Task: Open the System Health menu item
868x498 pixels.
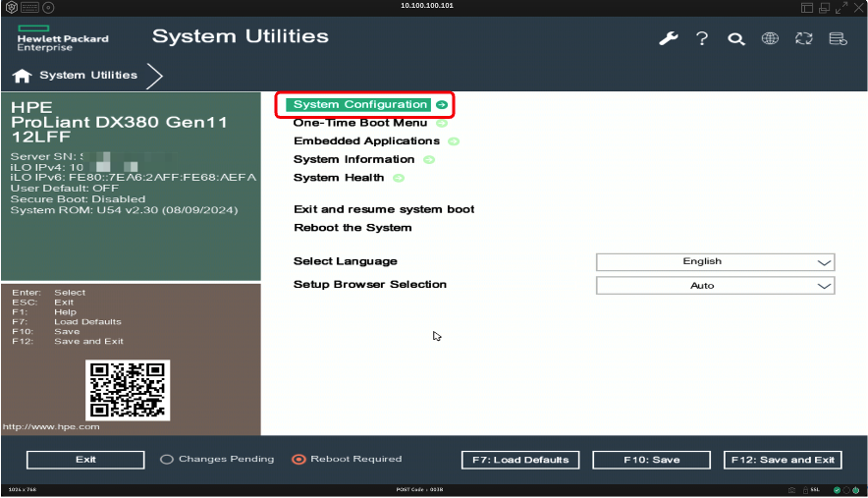Action: click(x=339, y=178)
